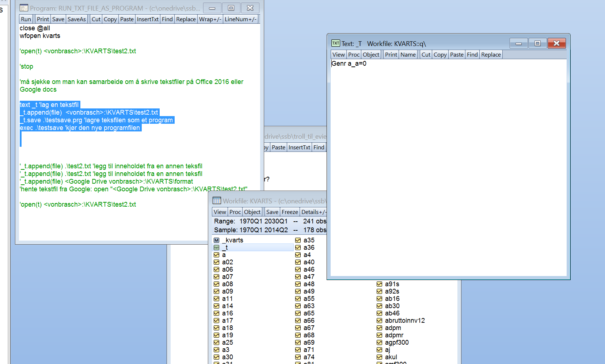The width and height of the screenshot is (605, 364).
Task: Click the workfile icon in KVARTS title bar
Action: click(217, 201)
